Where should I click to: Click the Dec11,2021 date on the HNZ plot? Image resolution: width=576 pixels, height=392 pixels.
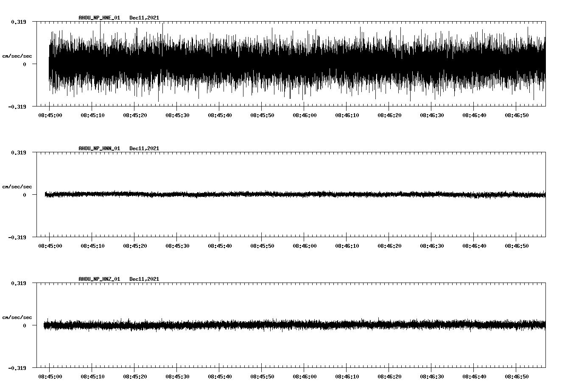coord(144,279)
